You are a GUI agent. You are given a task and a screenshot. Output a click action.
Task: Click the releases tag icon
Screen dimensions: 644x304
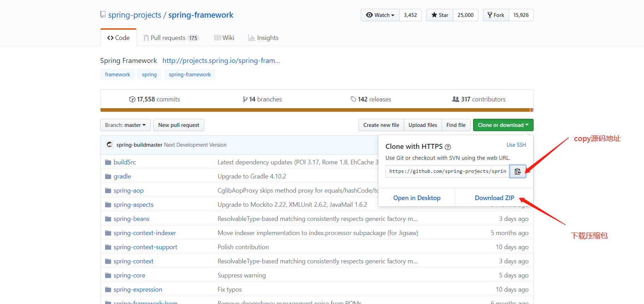coord(353,99)
